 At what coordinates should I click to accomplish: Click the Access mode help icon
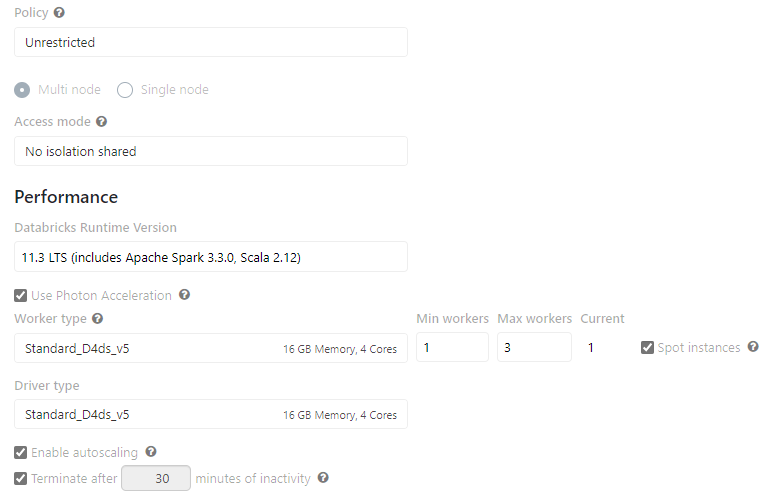(x=101, y=122)
